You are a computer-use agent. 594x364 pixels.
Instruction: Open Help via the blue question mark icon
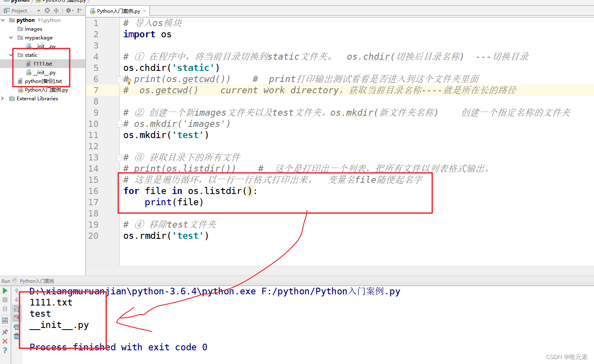[5, 350]
